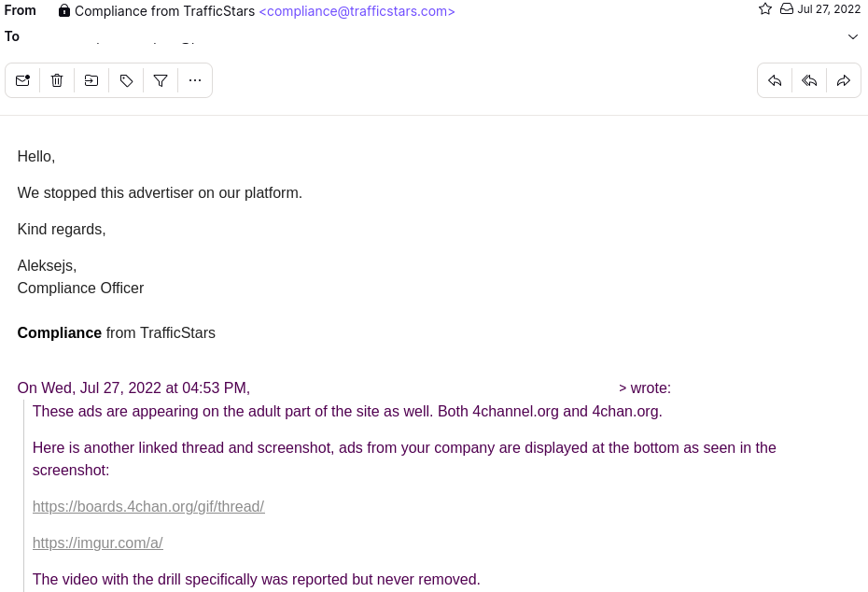Expand the recipient details chevron
868x592 pixels.
click(x=852, y=36)
